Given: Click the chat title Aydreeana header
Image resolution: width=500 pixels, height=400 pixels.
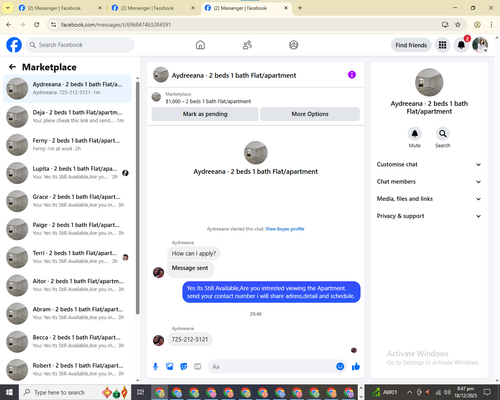Looking at the screenshot, I should coord(234,75).
